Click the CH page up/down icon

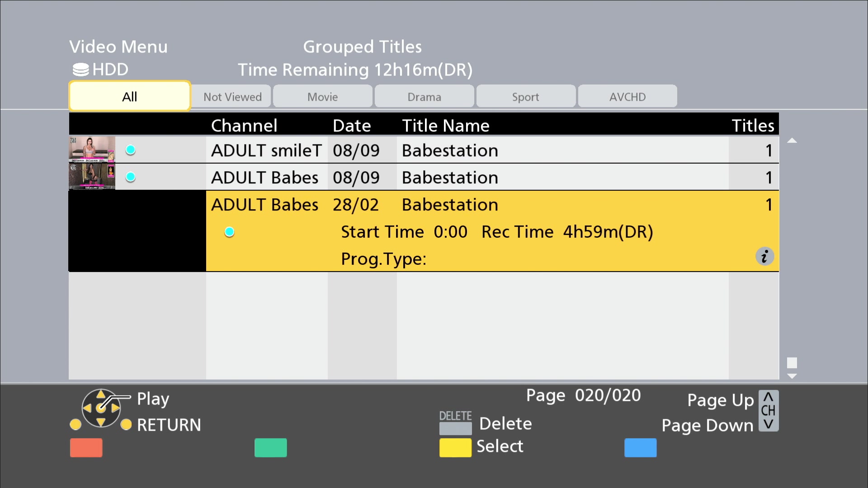click(768, 411)
